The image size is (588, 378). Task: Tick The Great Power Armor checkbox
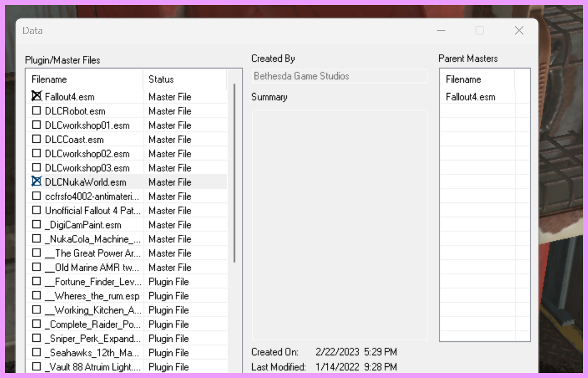pyautogui.click(x=36, y=253)
